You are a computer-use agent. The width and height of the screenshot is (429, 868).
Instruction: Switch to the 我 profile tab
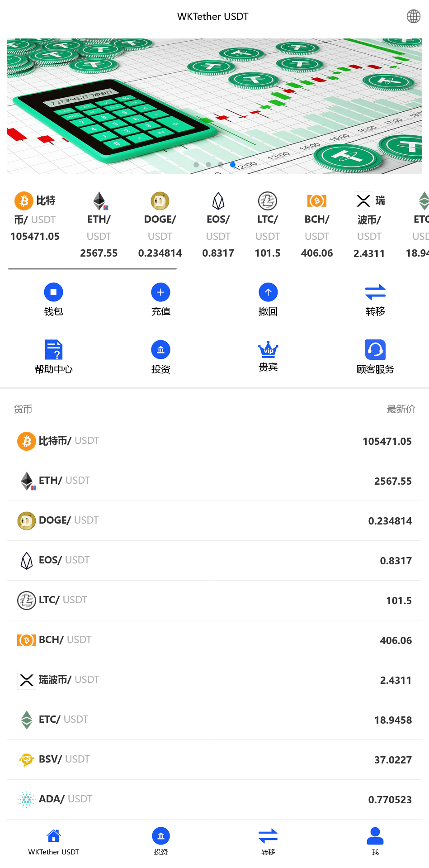pyautogui.click(x=375, y=841)
